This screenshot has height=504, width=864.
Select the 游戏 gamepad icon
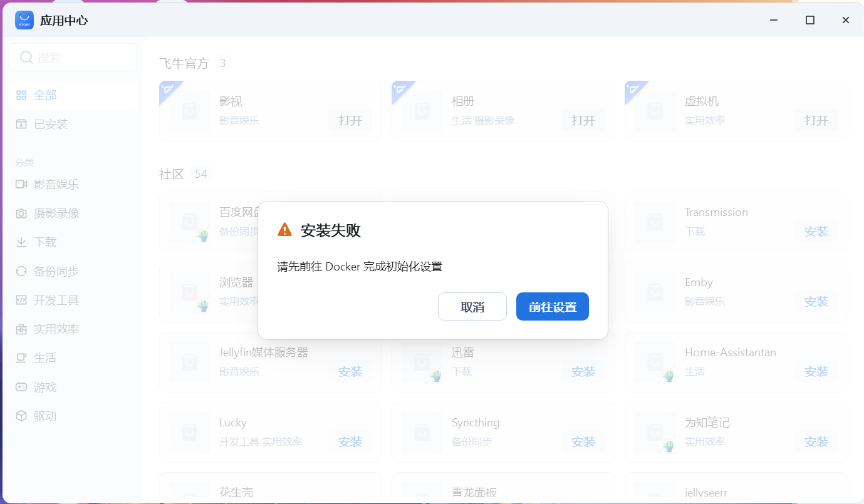(x=21, y=387)
